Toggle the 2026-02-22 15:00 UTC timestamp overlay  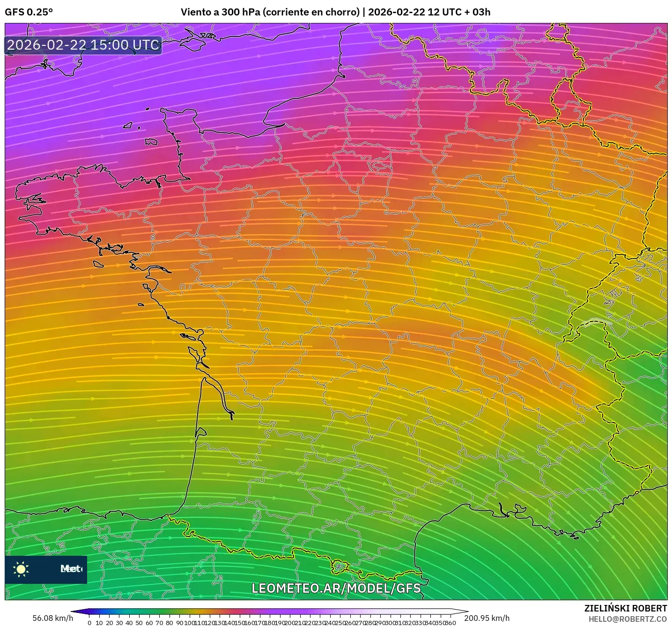point(82,45)
